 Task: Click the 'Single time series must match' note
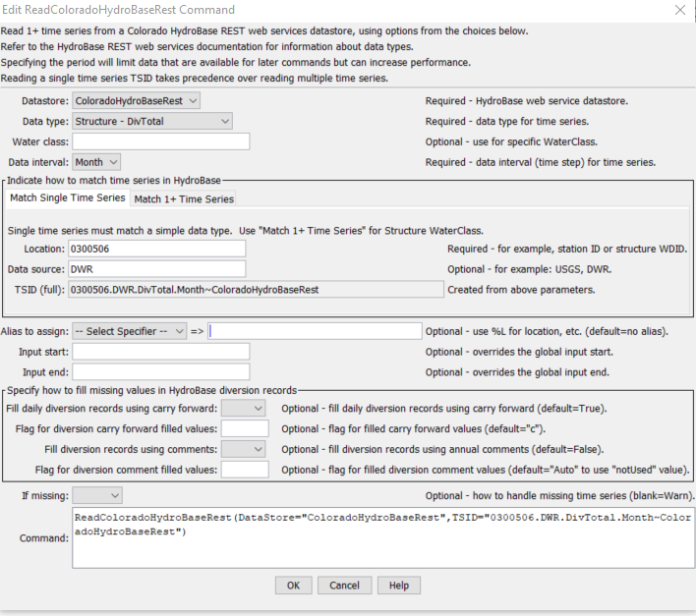(245, 231)
